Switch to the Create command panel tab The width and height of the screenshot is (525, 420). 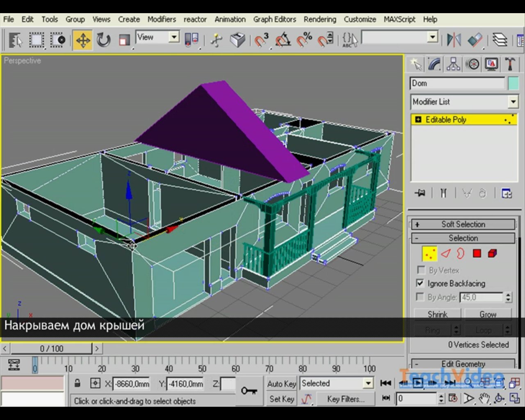tap(416, 64)
